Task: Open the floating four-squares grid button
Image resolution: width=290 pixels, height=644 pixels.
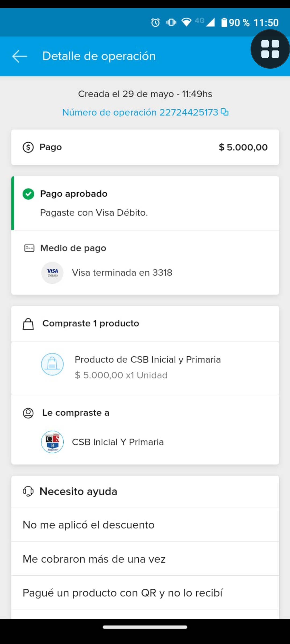Action: point(270,49)
